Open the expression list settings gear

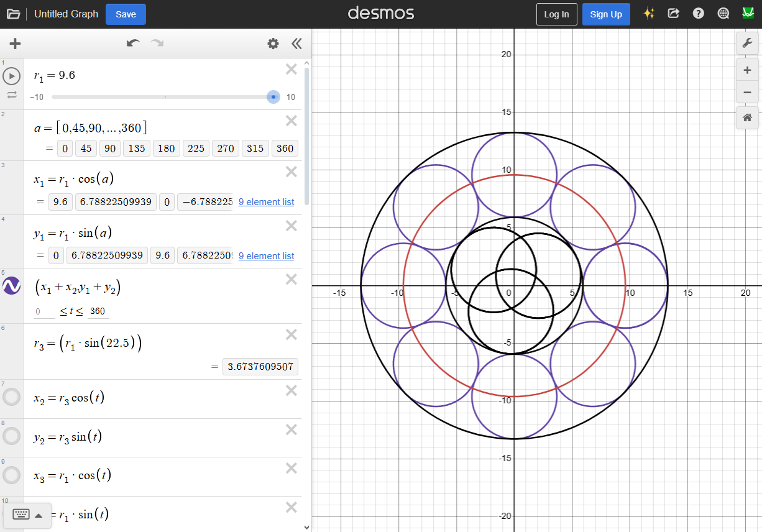[273, 44]
